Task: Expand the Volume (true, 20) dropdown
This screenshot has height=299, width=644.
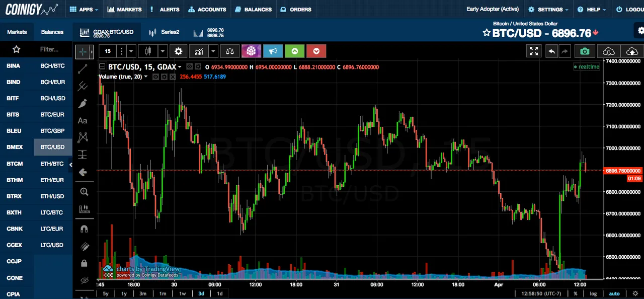Action: coord(146,77)
